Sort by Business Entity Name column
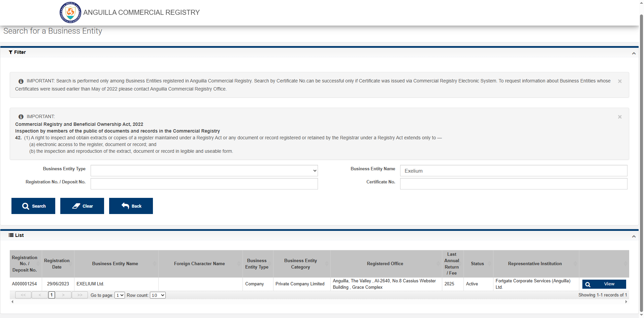 point(115,264)
